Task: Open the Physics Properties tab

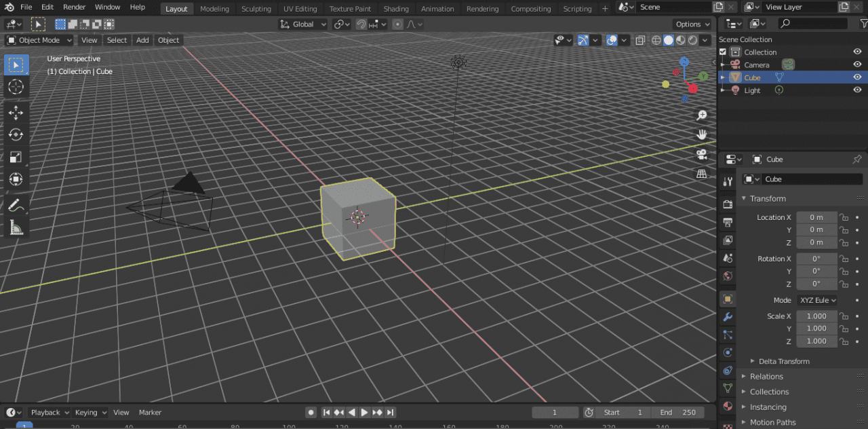Action: point(728,352)
